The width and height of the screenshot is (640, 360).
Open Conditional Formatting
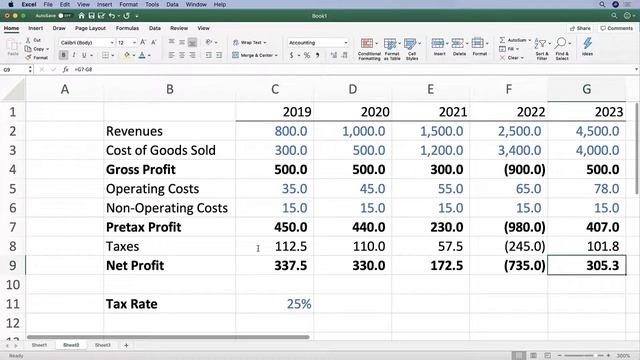369,49
